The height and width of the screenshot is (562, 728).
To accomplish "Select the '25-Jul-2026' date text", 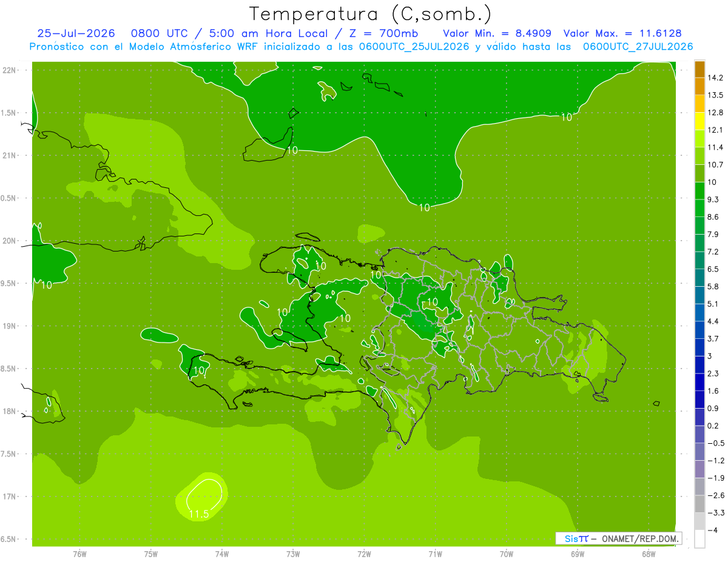I will [x=76, y=33].
